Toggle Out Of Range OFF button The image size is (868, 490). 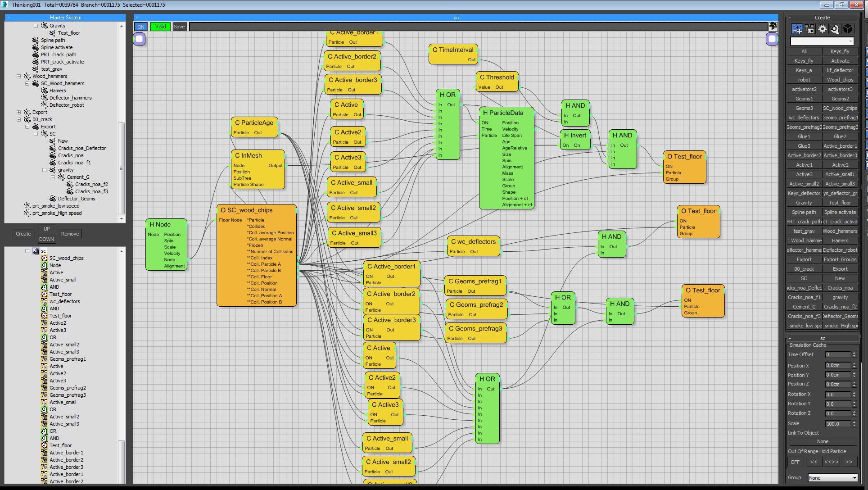[795, 462]
